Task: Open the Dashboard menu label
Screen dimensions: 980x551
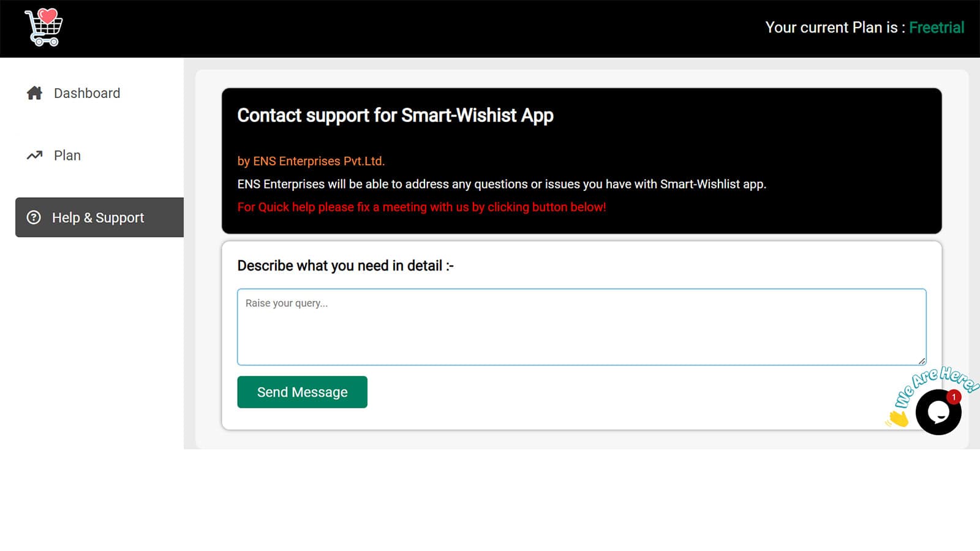Action: pos(87,93)
